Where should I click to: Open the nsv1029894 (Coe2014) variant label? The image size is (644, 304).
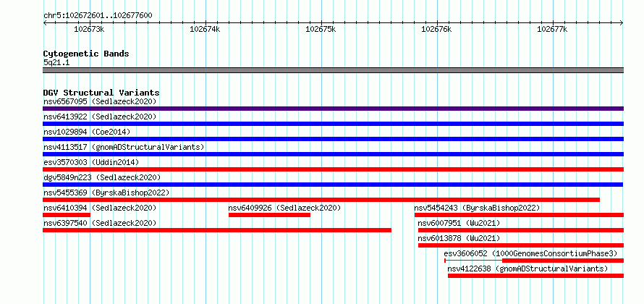click(x=87, y=132)
